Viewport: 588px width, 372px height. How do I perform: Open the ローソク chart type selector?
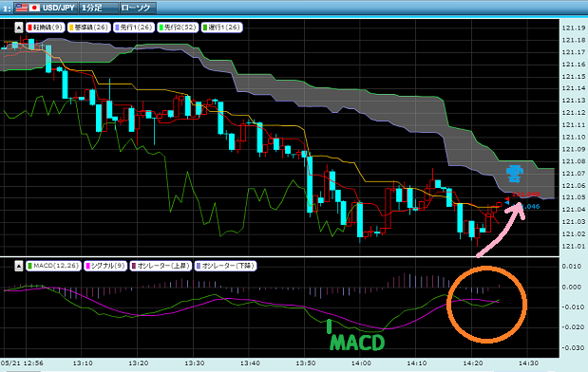(138, 8)
